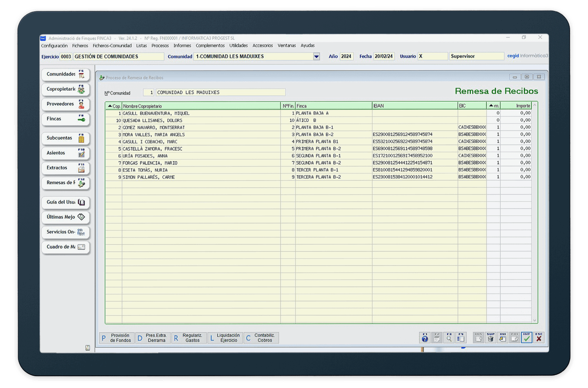Click Liquidación Ejercicio button
The image size is (588, 388).
coord(225,338)
